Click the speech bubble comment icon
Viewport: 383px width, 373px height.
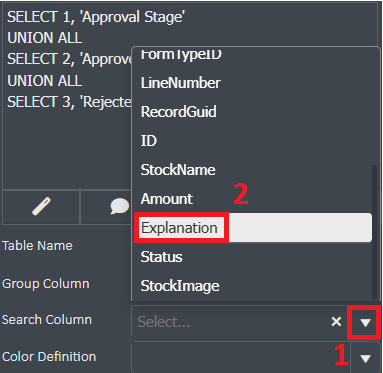pos(119,206)
